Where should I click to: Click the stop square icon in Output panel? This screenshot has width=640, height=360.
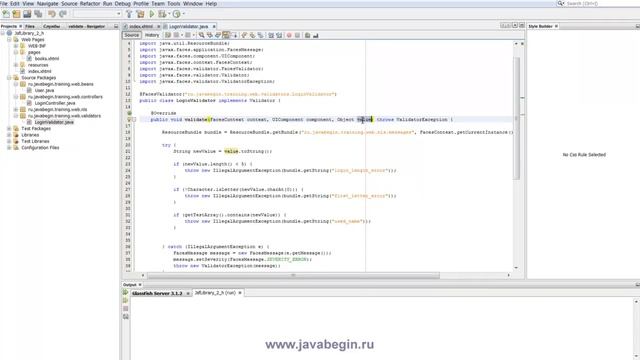[x=125, y=309]
